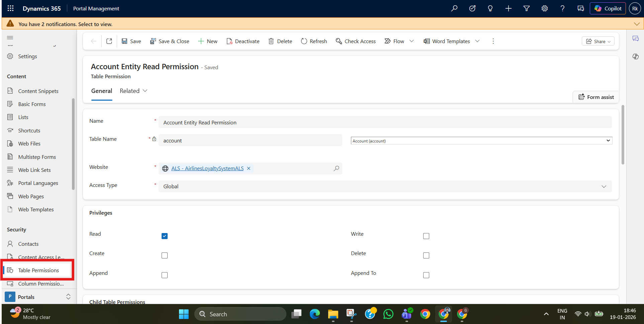Expand the Access Type dropdown
Screen dimensions: 644x324
point(604,187)
